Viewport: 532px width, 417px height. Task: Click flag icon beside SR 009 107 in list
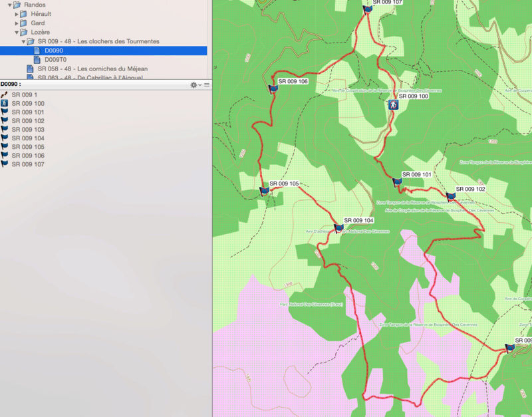coord(4,164)
